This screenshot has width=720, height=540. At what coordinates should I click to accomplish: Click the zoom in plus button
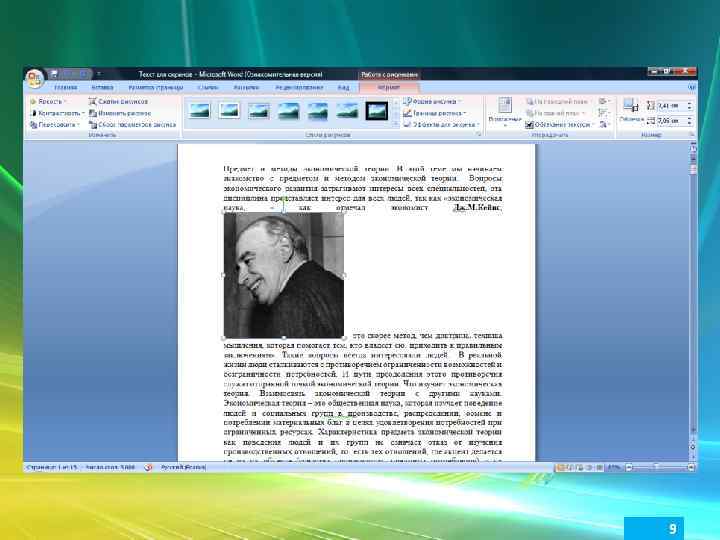pos(691,467)
